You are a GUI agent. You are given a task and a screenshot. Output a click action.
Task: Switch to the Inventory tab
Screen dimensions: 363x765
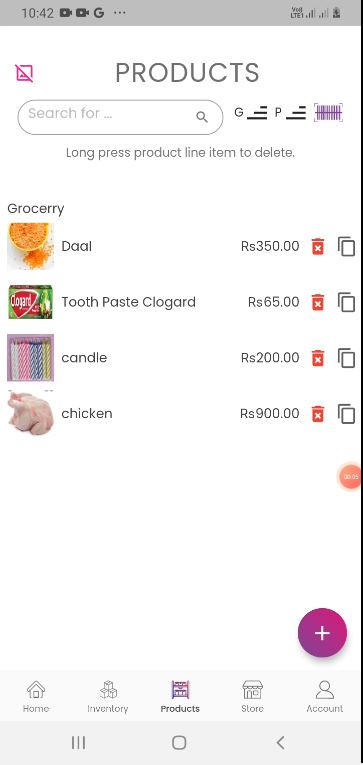[108, 697]
